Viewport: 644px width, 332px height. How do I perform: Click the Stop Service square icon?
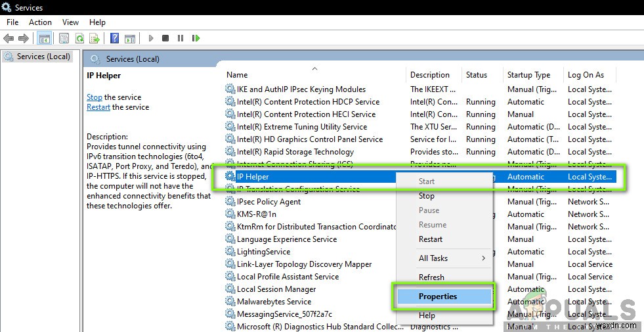point(165,38)
